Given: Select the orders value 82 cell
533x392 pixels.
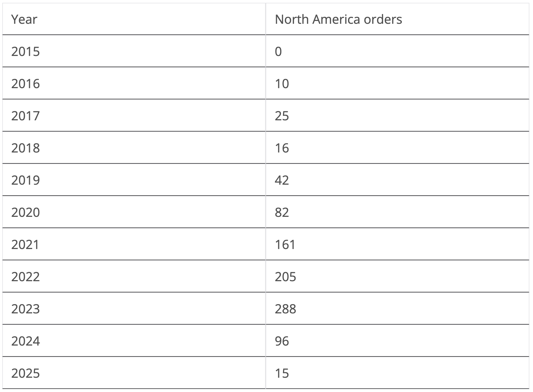Looking at the screenshot, I should click(282, 212).
